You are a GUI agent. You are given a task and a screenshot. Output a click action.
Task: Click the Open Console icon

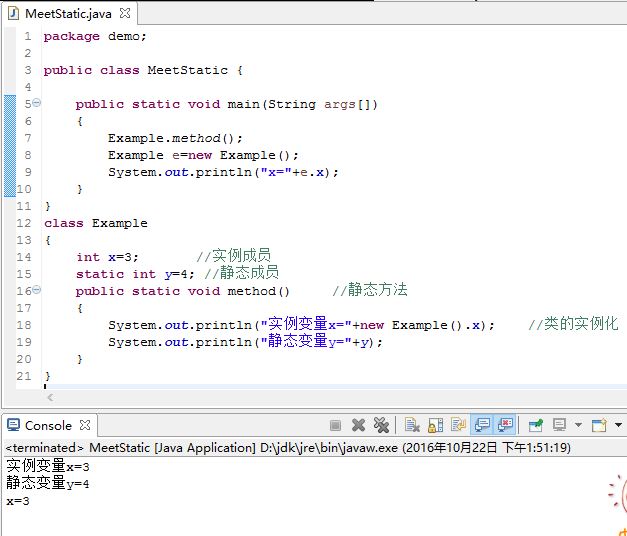[599, 425]
